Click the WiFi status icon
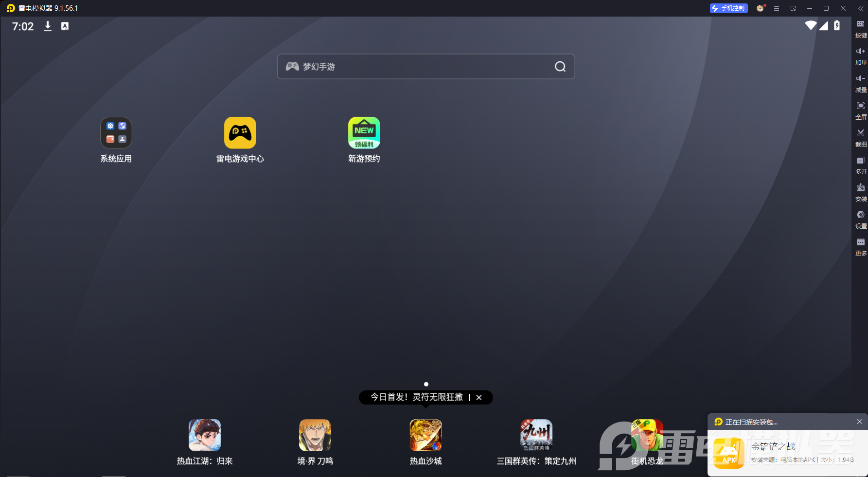The image size is (868, 477). click(x=811, y=25)
